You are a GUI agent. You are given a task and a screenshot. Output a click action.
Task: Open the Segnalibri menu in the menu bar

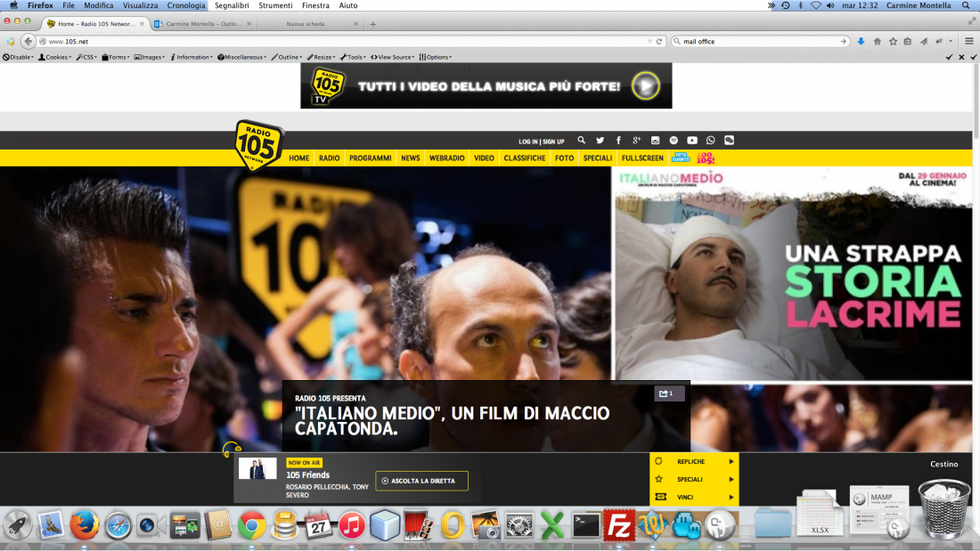(231, 4)
